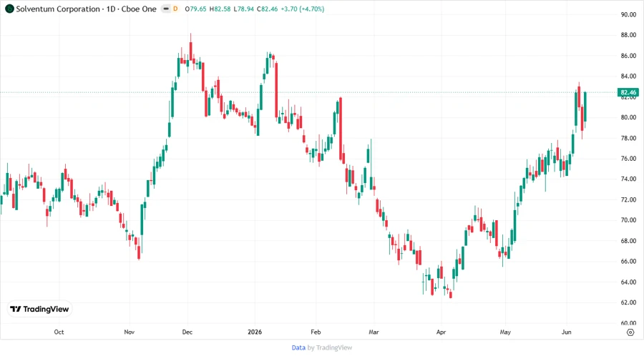Screen dimensions: 644x356
Task: Click the 'by TradingView' attribution text
Action: point(330,347)
